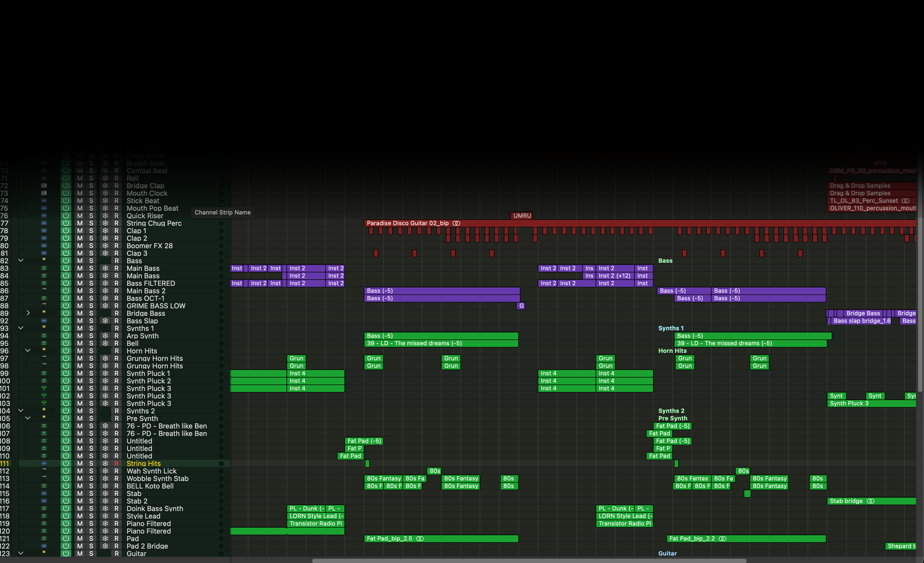Click the Bass Slap audio track icon

click(44, 321)
